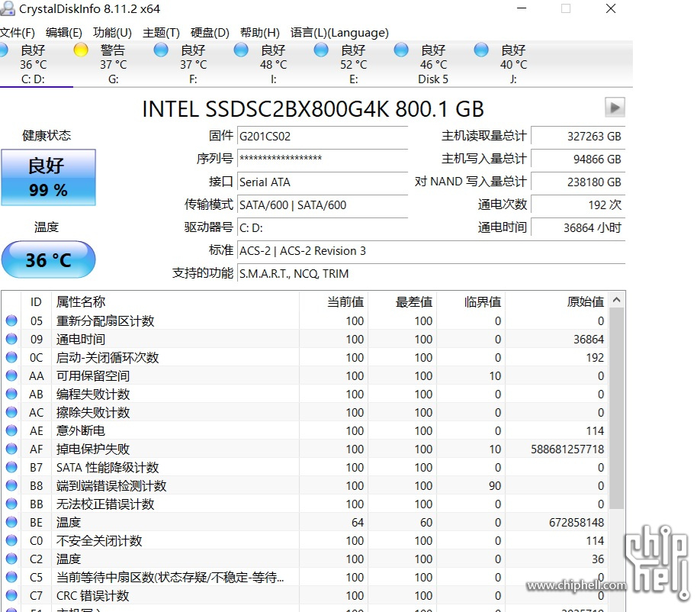Click status orb for ID 05 row
This screenshot has height=612, width=700.
11,320
